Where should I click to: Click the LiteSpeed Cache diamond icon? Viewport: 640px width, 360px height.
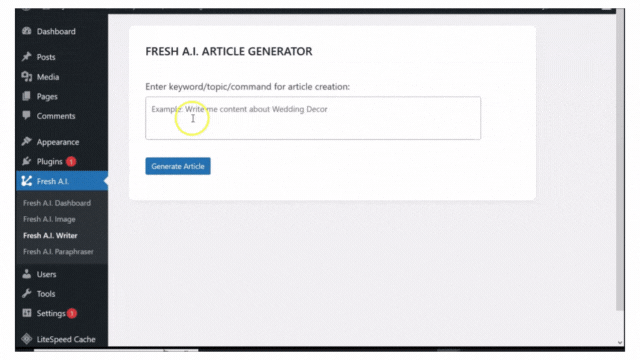pos(27,339)
